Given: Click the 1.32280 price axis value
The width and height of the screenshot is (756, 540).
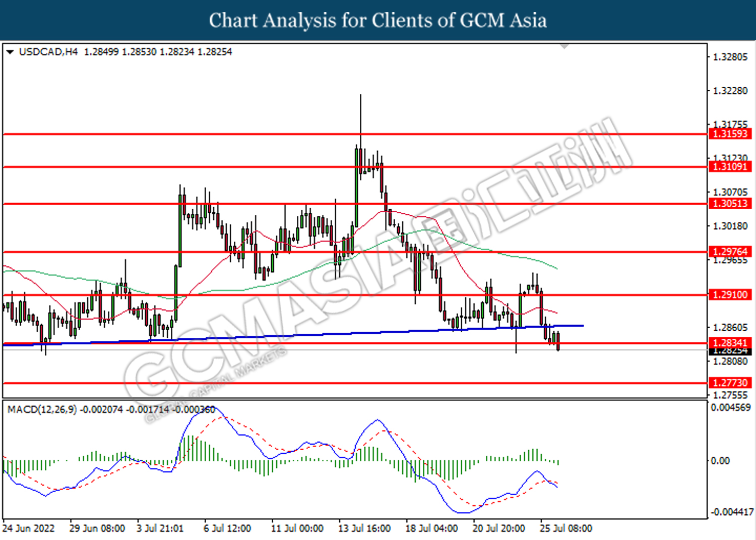Looking at the screenshot, I should [x=730, y=91].
